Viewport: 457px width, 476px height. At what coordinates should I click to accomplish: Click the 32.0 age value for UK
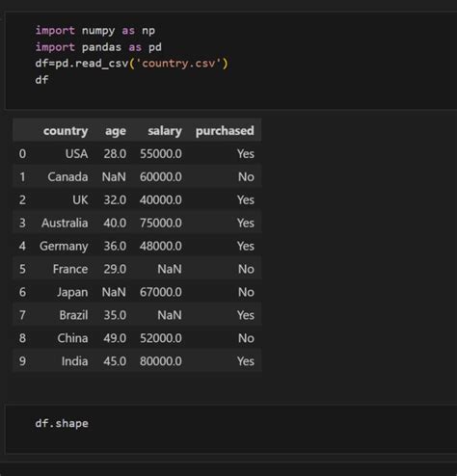(115, 200)
